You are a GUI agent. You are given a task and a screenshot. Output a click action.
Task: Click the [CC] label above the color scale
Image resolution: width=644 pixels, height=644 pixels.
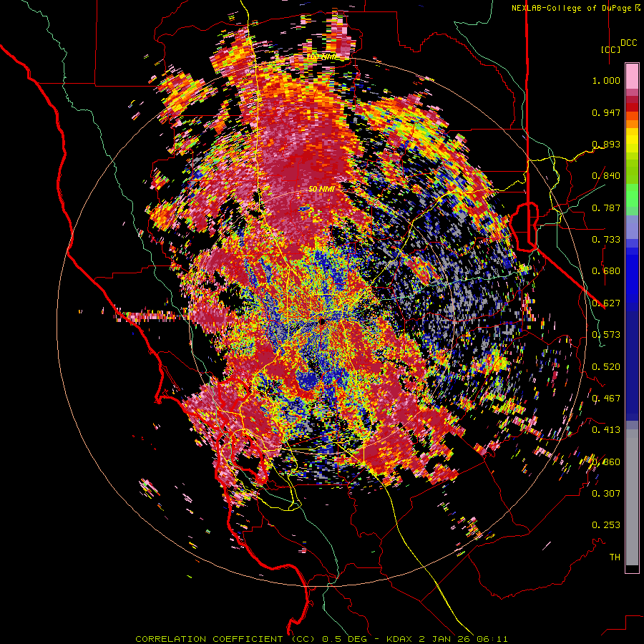pos(610,49)
